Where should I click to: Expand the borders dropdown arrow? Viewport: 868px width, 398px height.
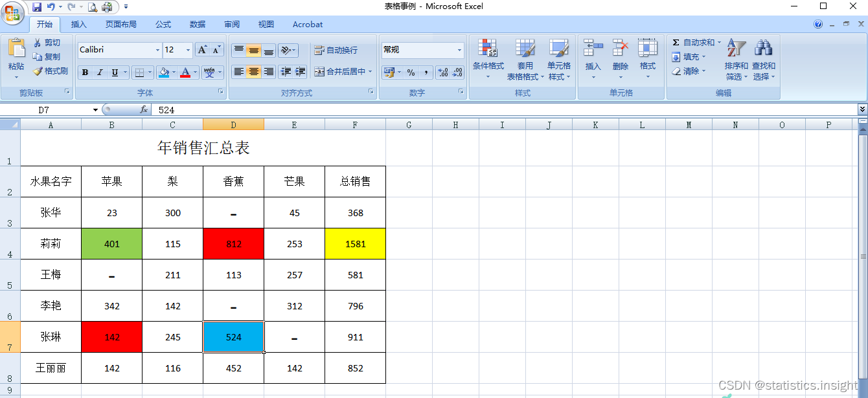coord(150,72)
